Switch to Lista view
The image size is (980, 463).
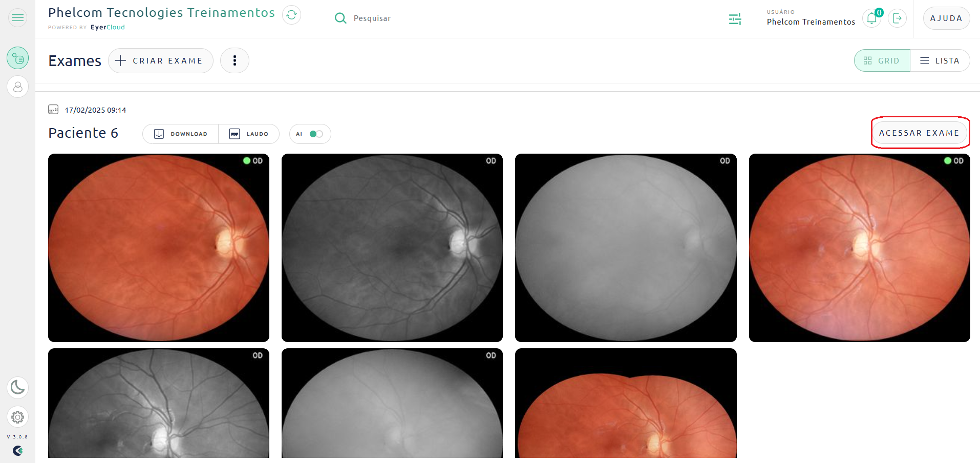[x=940, y=60]
